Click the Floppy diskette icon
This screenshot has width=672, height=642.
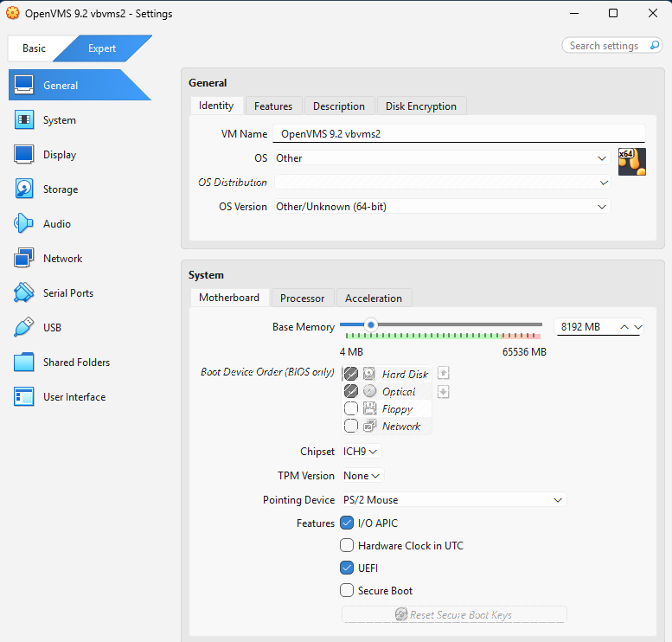click(x=369, y=408)
